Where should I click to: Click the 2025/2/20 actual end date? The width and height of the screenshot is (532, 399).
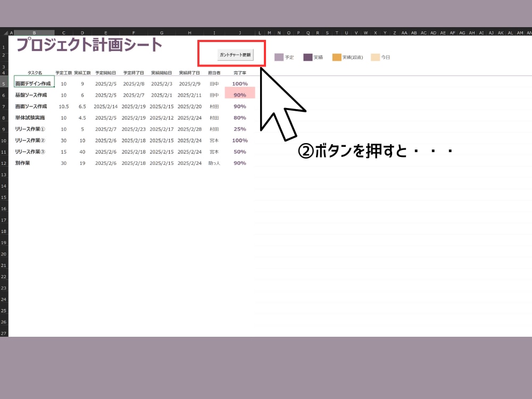point(189,106)
